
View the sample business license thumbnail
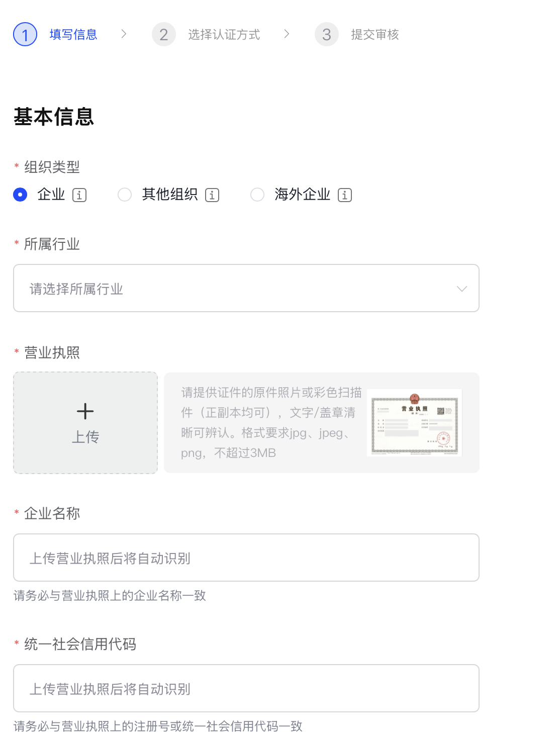click(414, 423)
